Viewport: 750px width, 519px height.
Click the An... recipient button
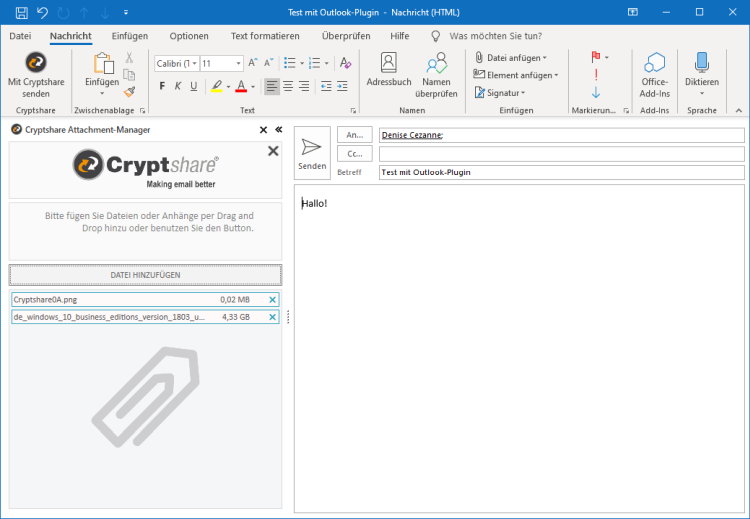355,135
